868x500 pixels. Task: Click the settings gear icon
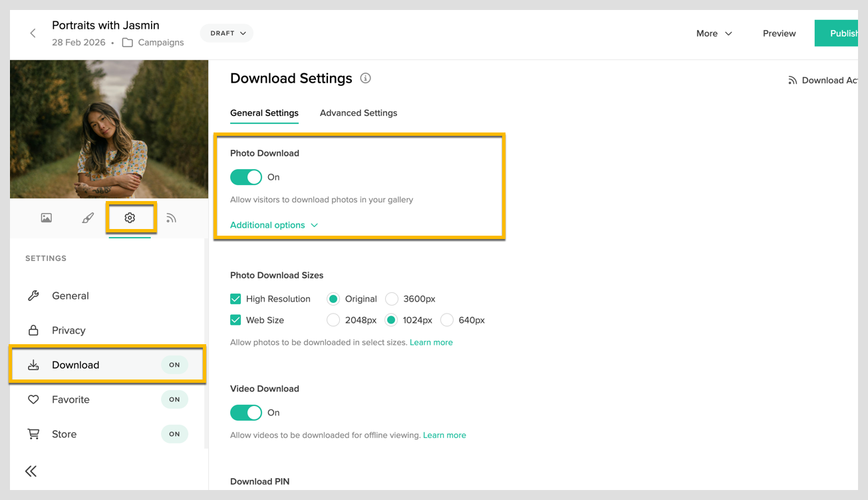point(130,217)
